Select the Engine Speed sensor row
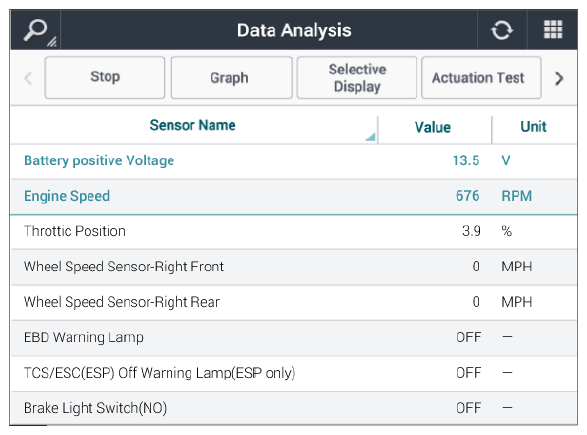587x435 pixels. pyautogui.click(x=294, y=196)
